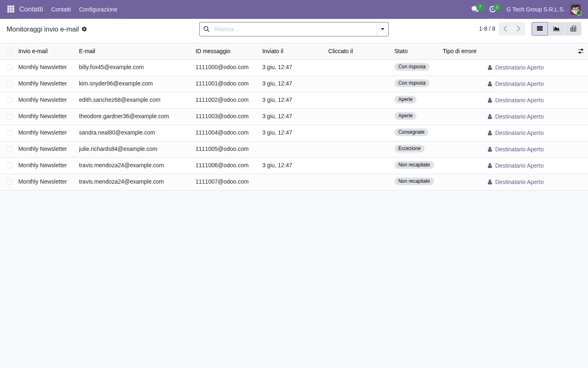The height and width of the screenshot is (368, 588).
Task: Click recipient icon in sandra.neal80 row
Action: [490, 133]
